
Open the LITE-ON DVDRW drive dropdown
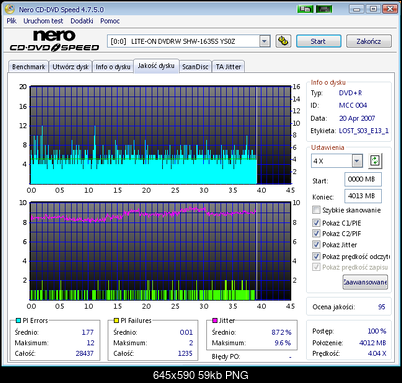click(265, 41)
